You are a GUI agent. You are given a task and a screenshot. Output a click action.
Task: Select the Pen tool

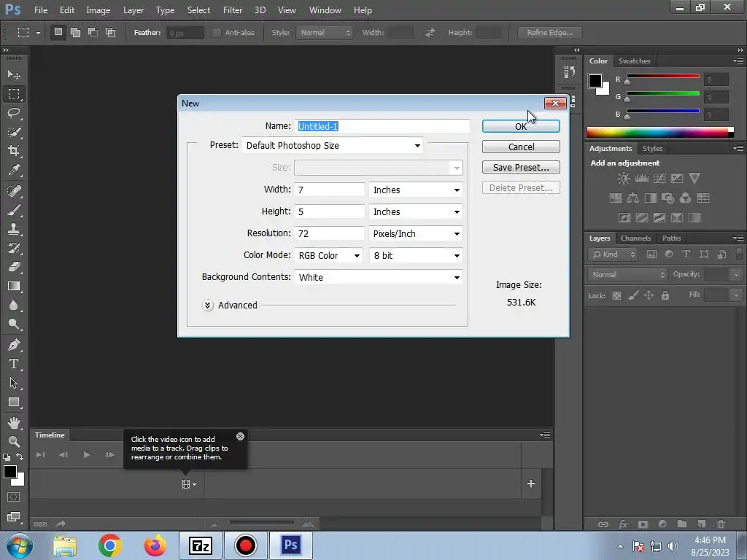point(14,345)
